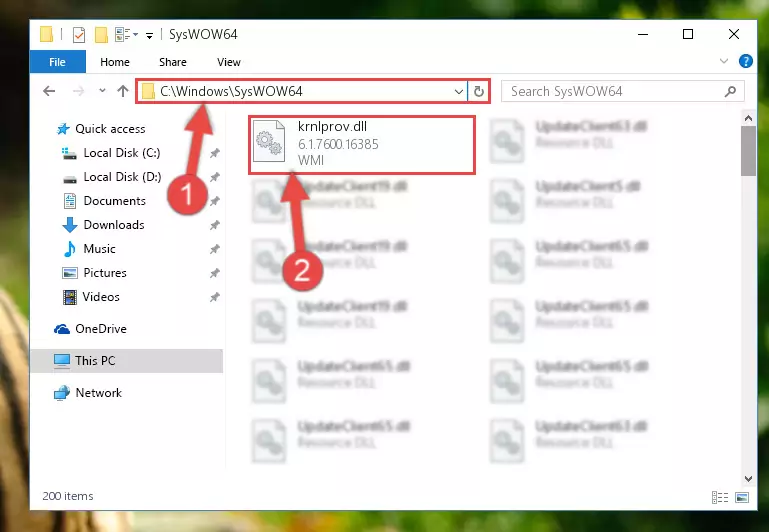Click the Music note icon
The width and height of the screenshot is (769, 532).
(x=70, y=249)
